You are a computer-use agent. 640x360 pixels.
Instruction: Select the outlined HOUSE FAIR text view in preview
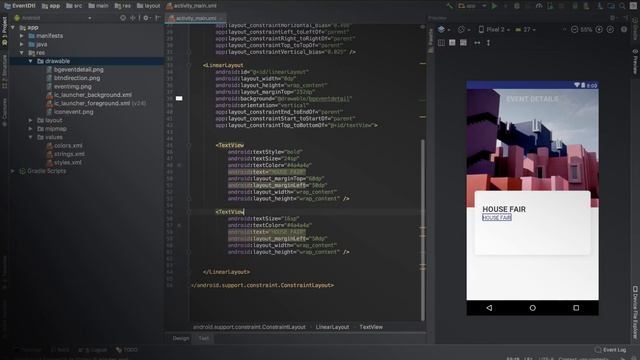497,218
